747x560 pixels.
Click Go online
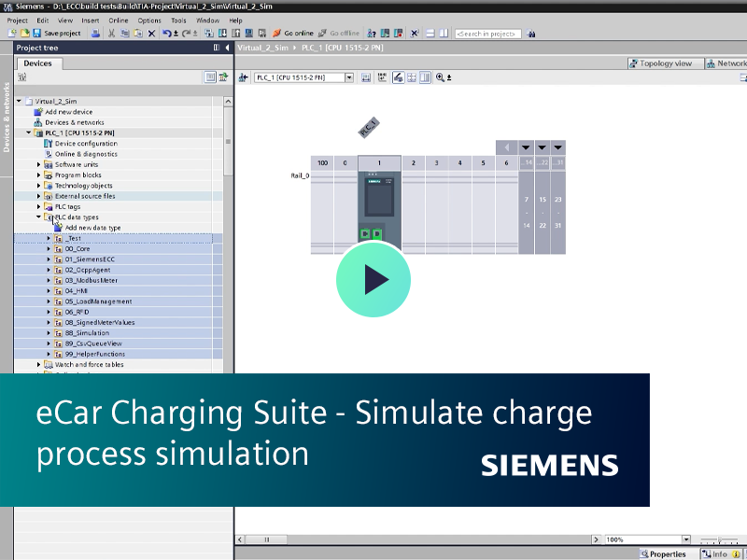click(x=293, y=34)
